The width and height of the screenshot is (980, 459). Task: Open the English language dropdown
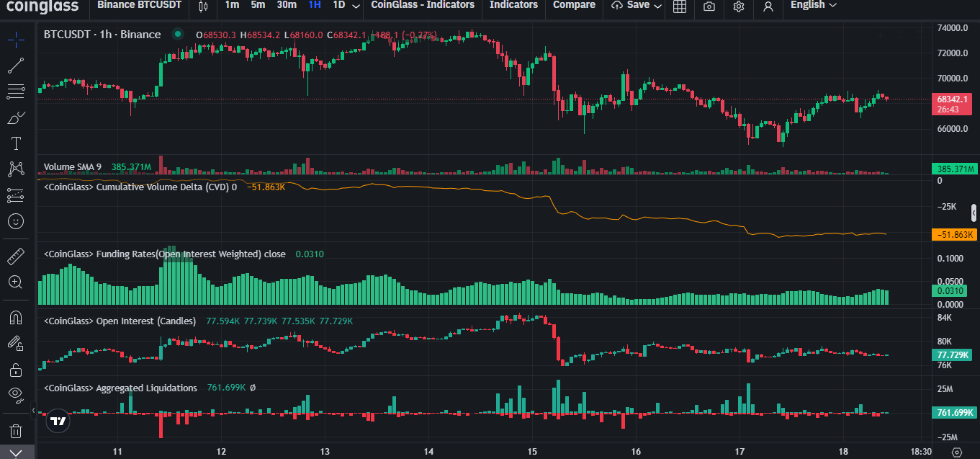pyautogui.click(x=814, y=5)
